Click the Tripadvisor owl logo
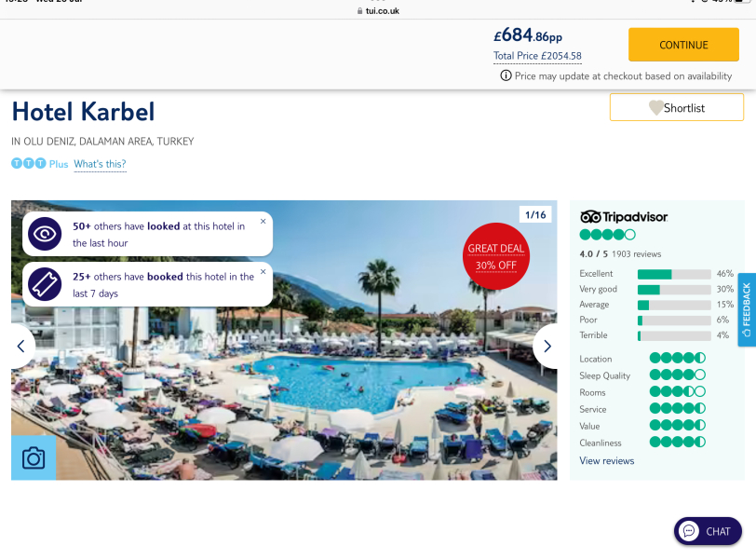756x559 pixels. (593, 215)
